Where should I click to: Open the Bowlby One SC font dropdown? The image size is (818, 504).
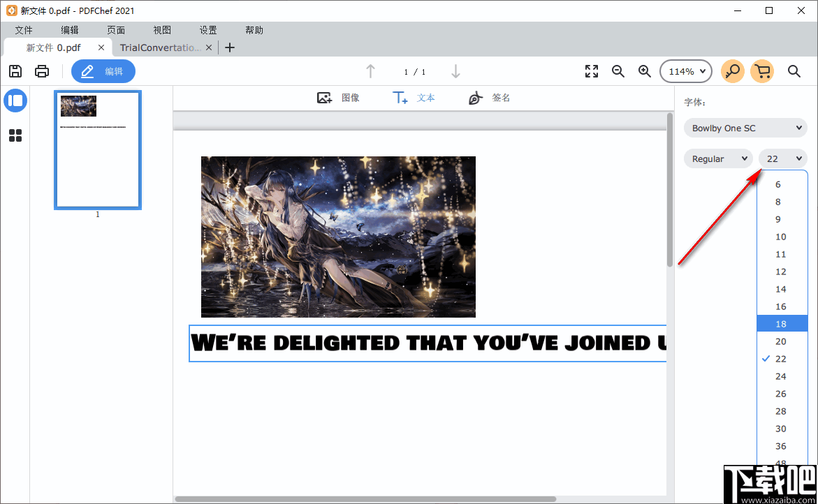(x=745, y=128)
